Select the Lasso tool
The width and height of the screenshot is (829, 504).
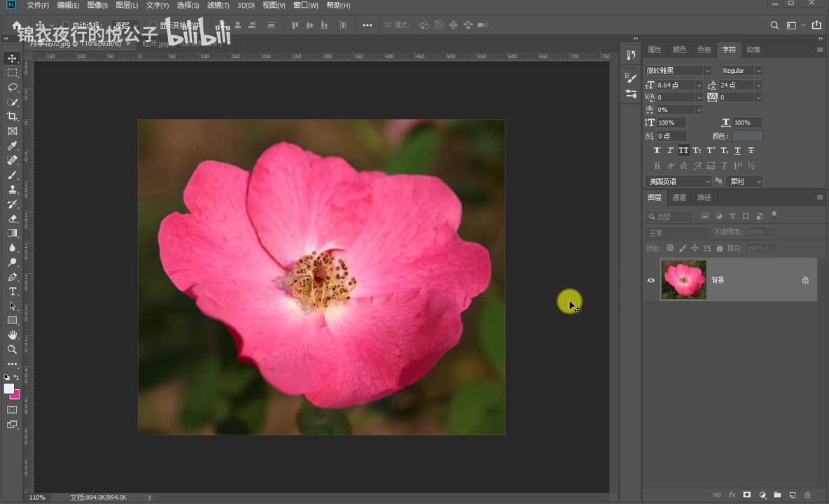(x=12, y=87)
